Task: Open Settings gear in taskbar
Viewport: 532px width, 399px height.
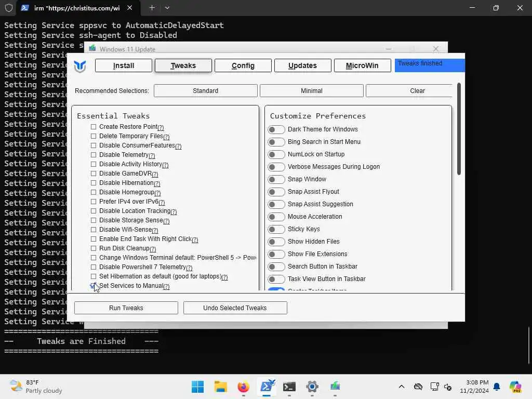Action: coord(312,387)
